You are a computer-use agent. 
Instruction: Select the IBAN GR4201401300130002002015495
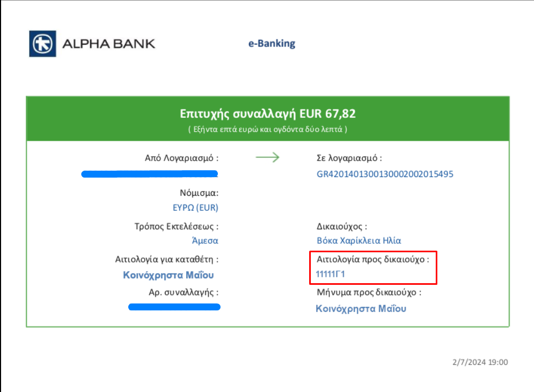385,174
